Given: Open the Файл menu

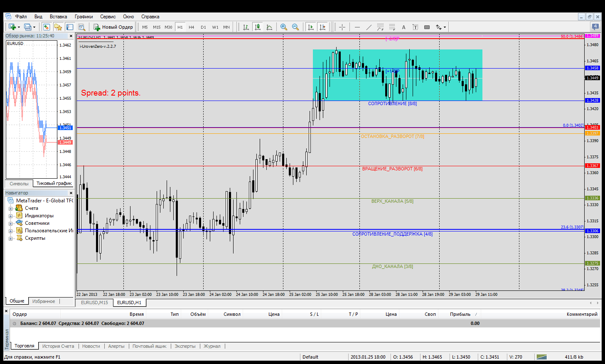Looking at the screenshot, I should (21, 17).
